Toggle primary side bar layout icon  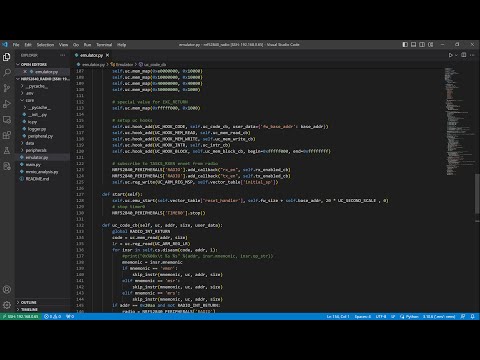pyautogui.click(x=405, y=44)
